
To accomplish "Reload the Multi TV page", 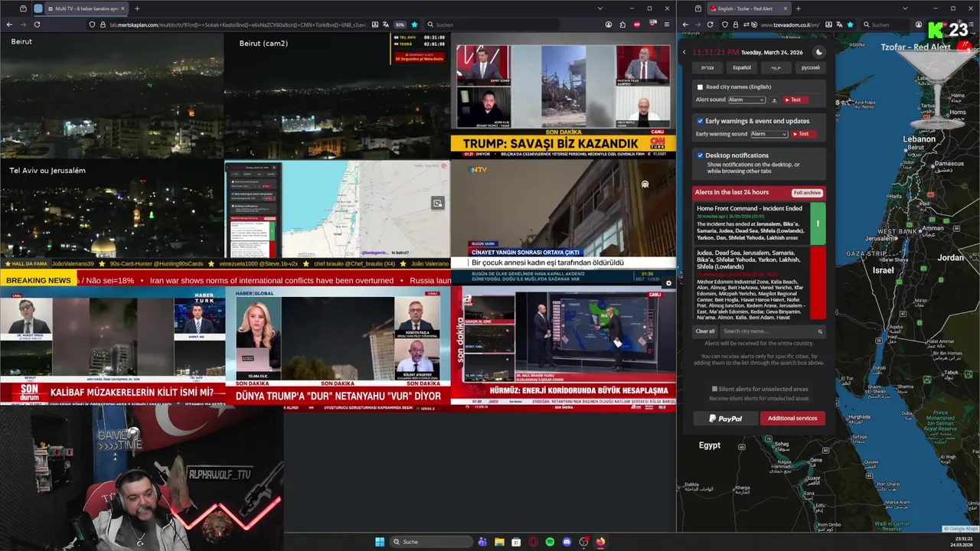I will [37, 24].
